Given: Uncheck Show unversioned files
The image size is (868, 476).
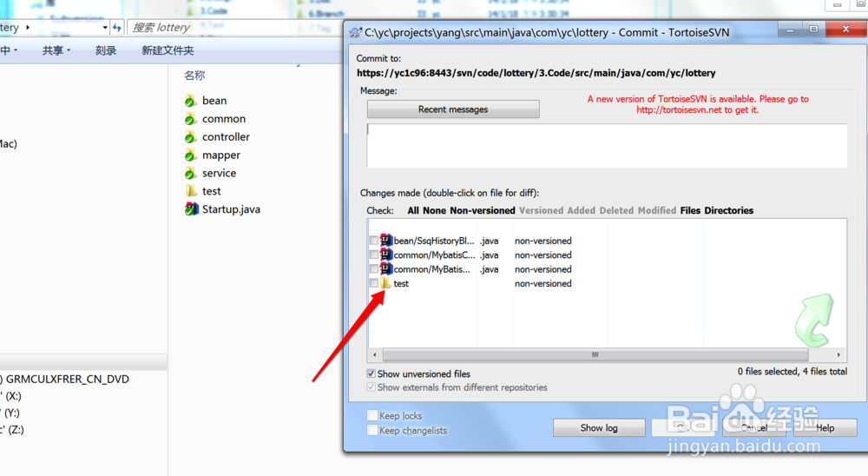Looking at the screenshot, I should click(x=371, y=374).
